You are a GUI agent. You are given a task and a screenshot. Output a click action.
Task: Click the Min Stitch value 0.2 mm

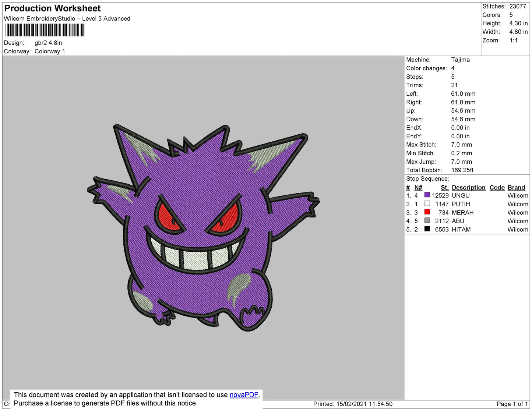pyautogui.click(x=461, y=153)
